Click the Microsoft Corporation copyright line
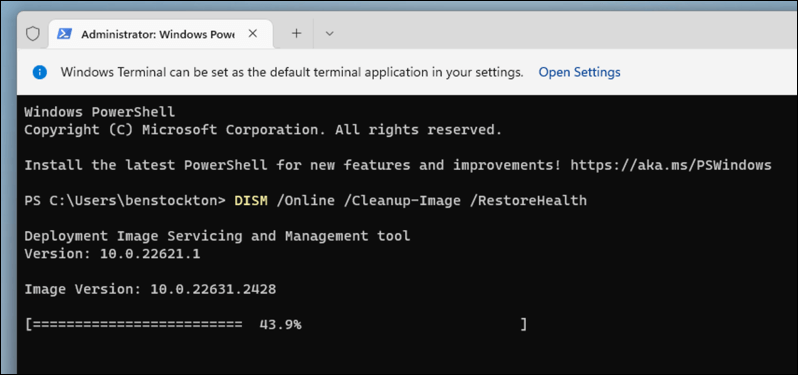This screenshot has height=375, width=798. tap(263, 130)
